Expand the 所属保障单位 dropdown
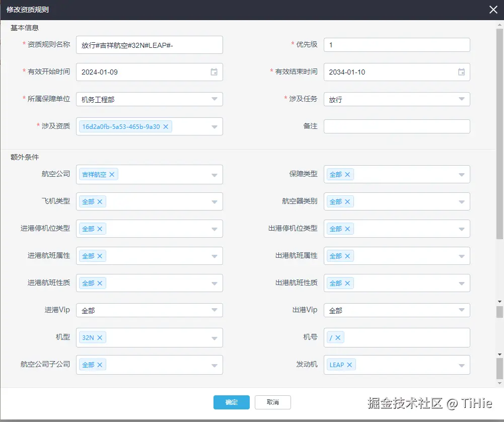 (214, 99)
